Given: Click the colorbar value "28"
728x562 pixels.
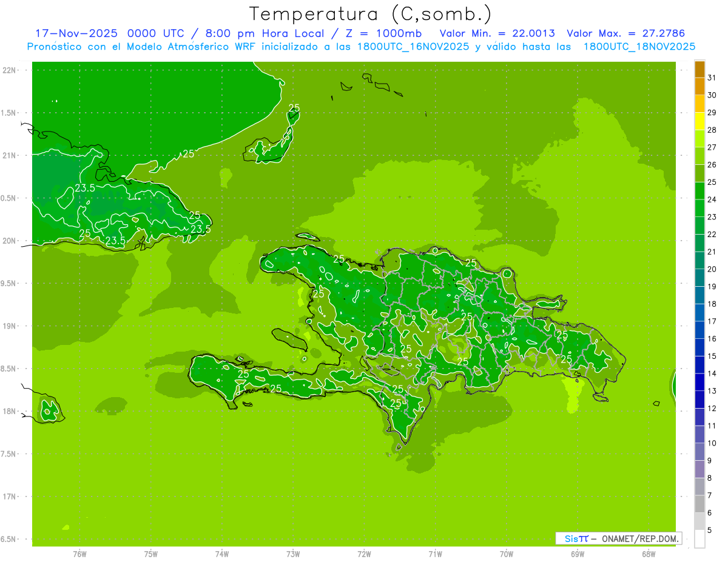Looking at the screenshot, I should click(712, 130).
